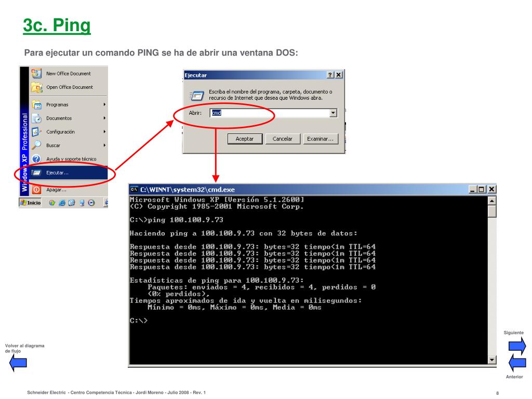
Task: Launch the first colorful quick launch icon
Action: point(52,203)
